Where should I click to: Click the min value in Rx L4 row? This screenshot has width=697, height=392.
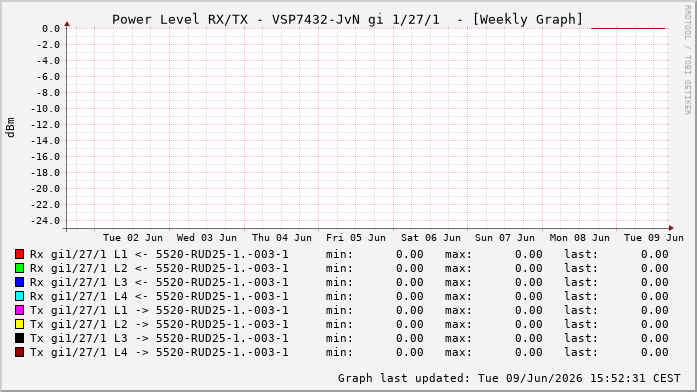pos(409,296)
